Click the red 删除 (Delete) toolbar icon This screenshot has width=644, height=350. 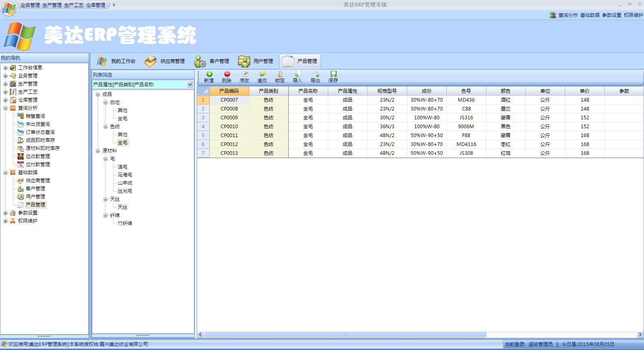click(227, 75)
